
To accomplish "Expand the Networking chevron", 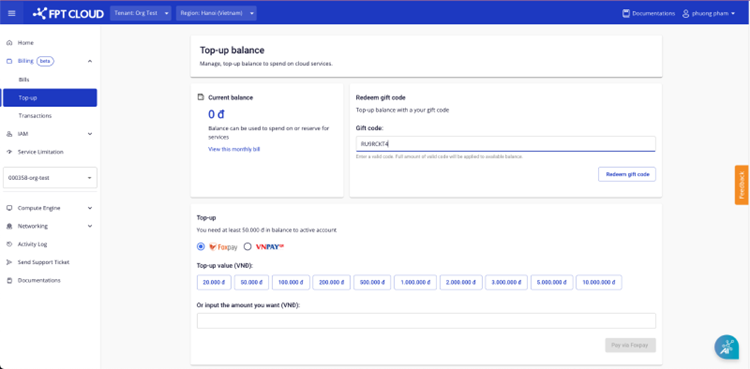I will [90, 226].
